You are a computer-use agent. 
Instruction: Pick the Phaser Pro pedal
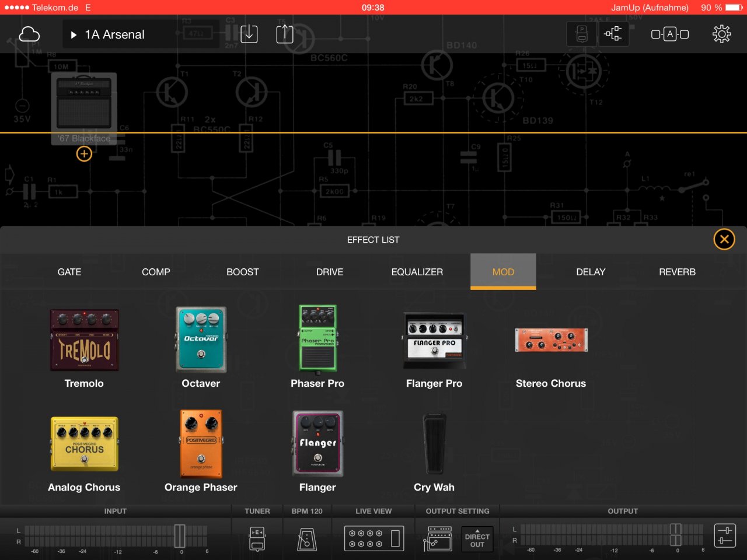pos(317,338)
